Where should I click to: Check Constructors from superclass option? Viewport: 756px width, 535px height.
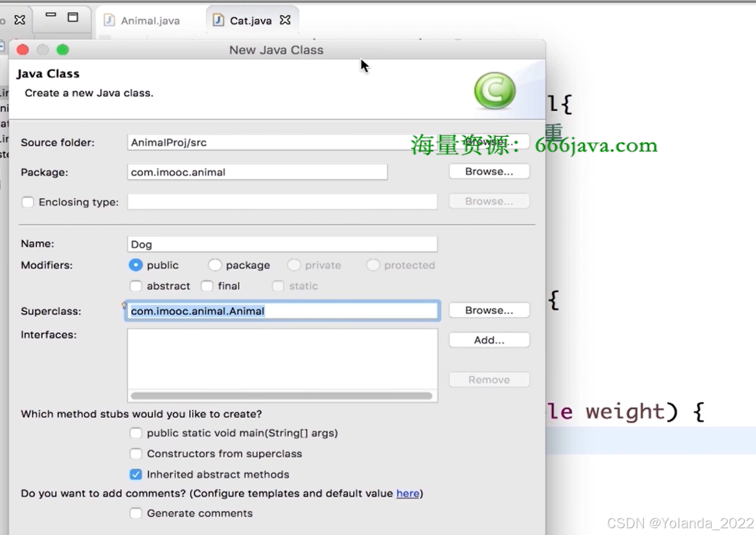[x=136, y=454]
